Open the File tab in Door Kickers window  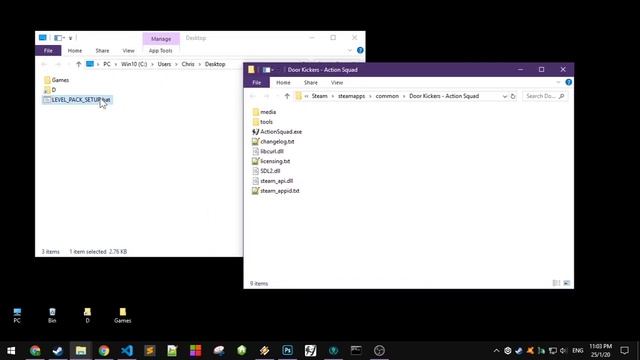tap(257, 82)
